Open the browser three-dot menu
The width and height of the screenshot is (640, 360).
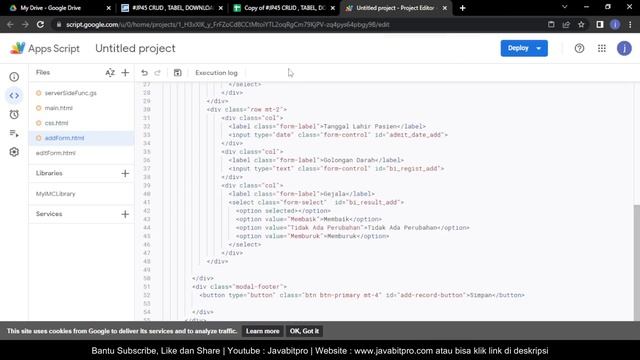click(x=631, y=24)
